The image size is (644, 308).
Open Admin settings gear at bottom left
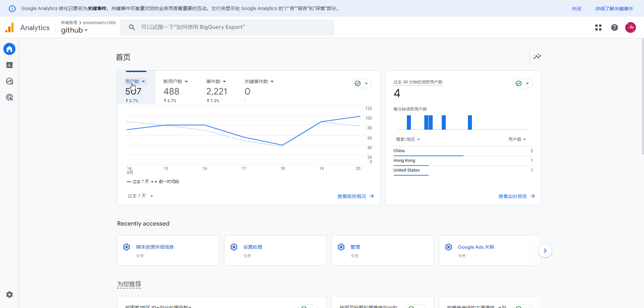(9, 295)
